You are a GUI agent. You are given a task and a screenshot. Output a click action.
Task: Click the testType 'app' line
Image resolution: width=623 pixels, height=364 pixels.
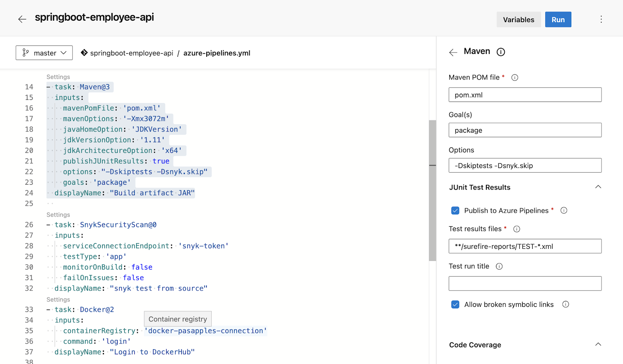[x=95, y=257]
